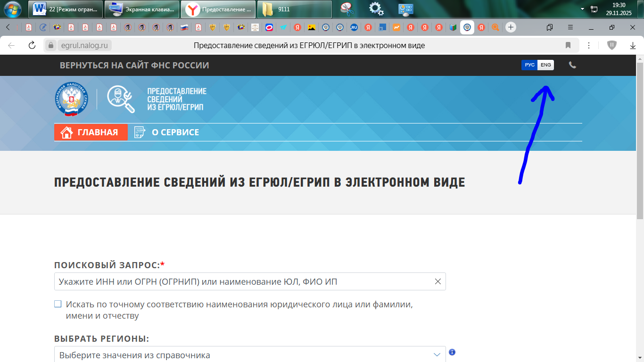Clear the search query with the X
This screenshot has height=362, width=644.
tap(438, 281)
